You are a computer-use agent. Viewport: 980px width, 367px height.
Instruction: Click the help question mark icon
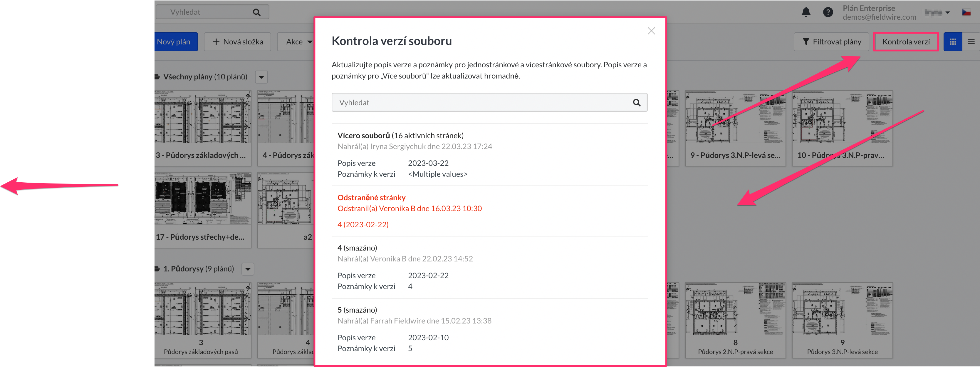(828, 12)
